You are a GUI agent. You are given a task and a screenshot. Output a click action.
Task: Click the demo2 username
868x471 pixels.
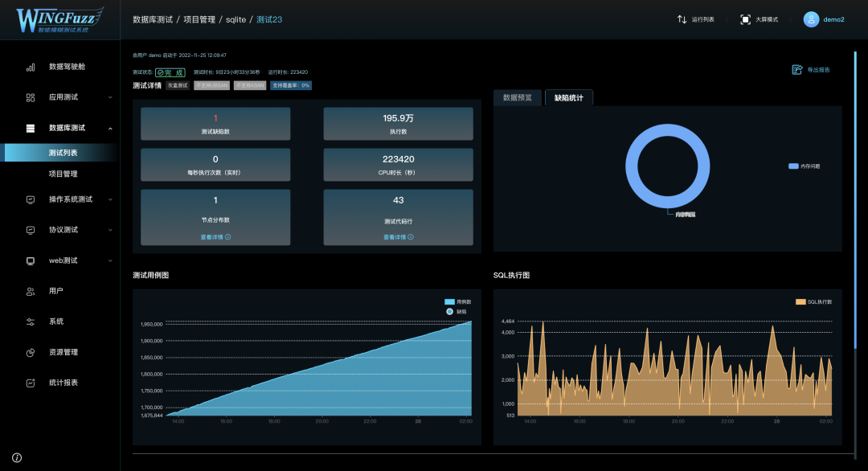833,19
